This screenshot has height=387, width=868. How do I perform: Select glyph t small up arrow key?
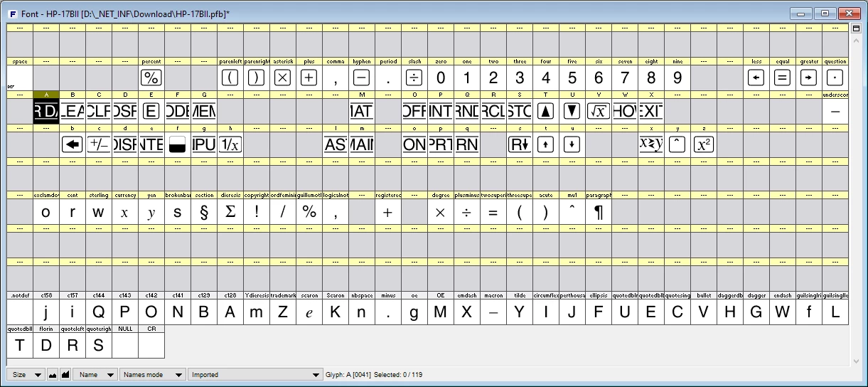pos(546,144)
